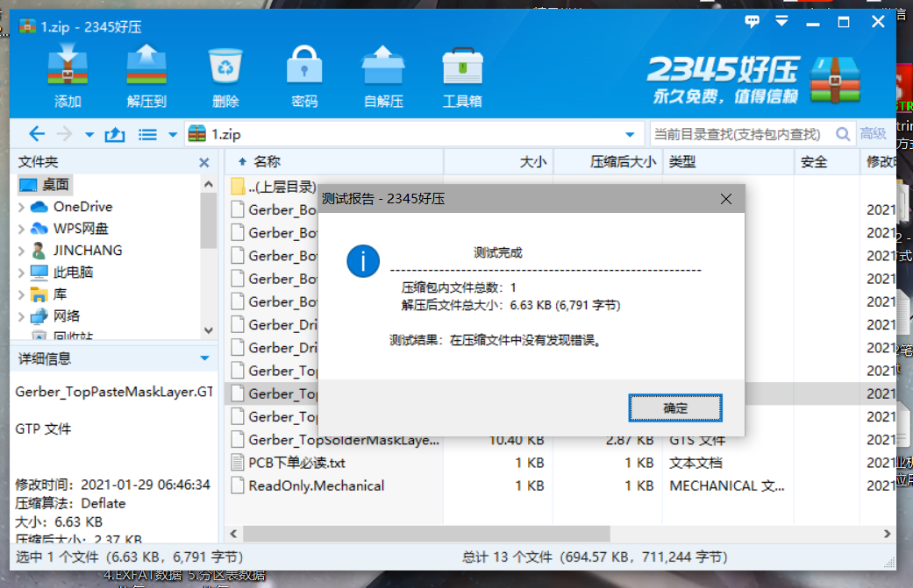913x588 pixels.
Task: Open navigation history dropdown arrow
Action: pos(89,135)
